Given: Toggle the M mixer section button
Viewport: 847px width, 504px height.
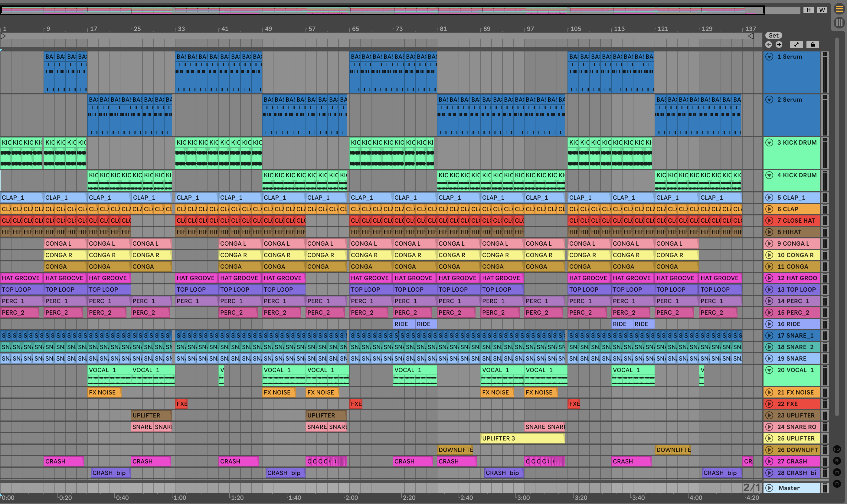Looking at the screenshot, I should pyautogui.click(x=837, y=473).
